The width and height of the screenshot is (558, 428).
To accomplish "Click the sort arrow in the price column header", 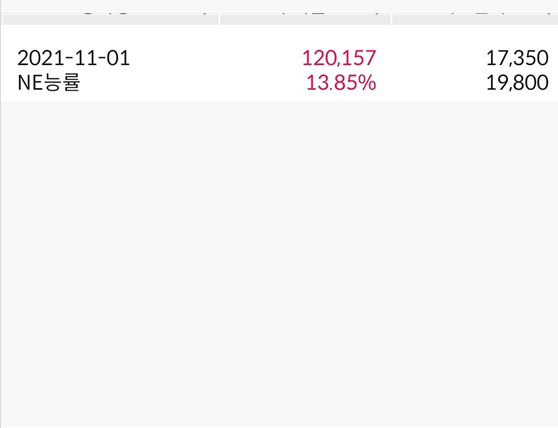I will pyautogui.click(x=549, y=14).
